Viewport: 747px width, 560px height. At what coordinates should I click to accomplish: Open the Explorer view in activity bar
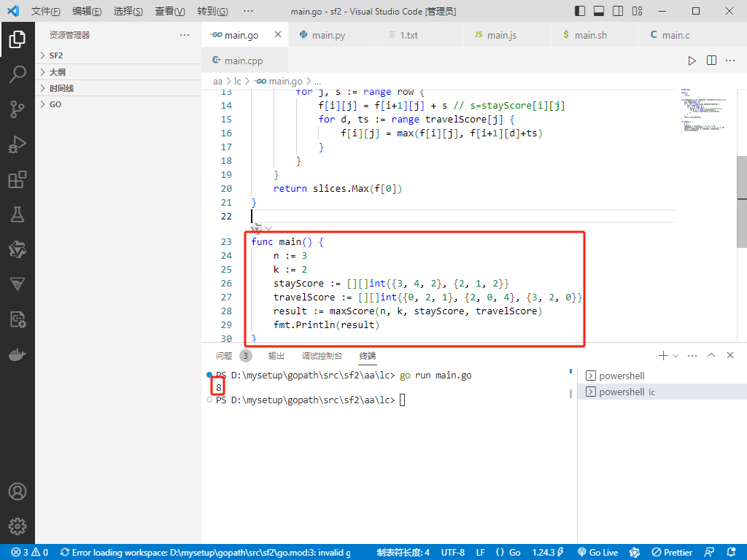(18, 39)
